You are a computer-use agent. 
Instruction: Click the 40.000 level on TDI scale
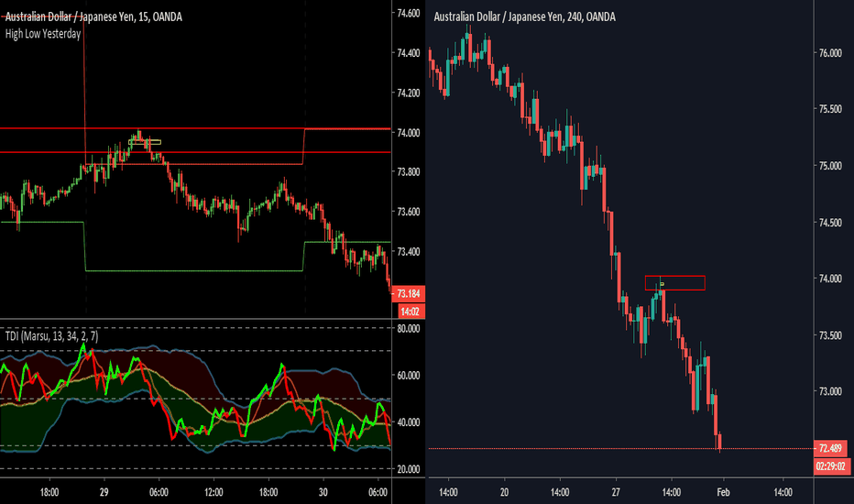[409, 422]
